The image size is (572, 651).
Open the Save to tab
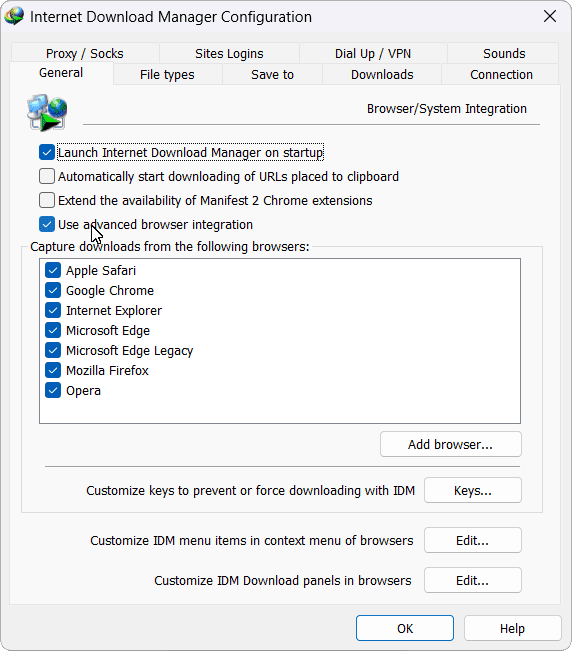[x=272, y=74]
